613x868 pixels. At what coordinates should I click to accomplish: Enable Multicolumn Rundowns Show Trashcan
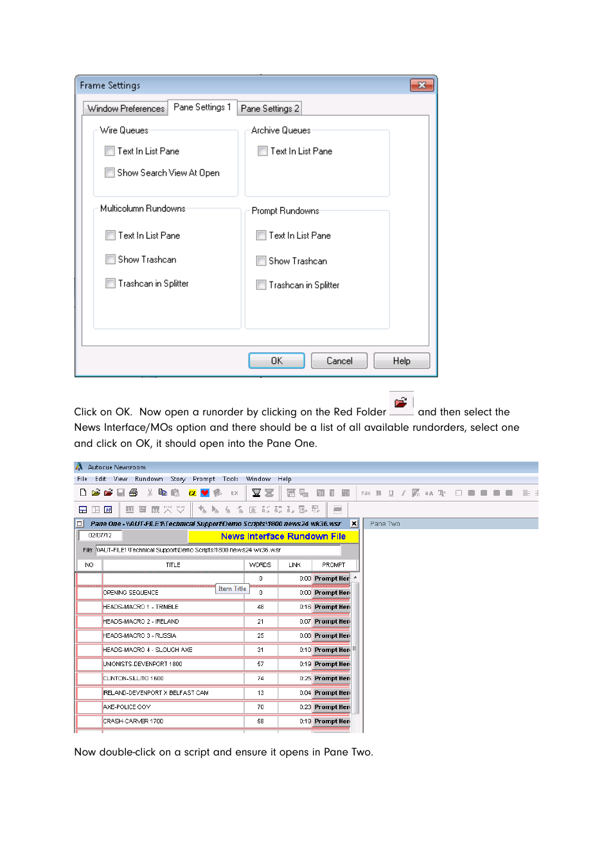click(111, 259)
